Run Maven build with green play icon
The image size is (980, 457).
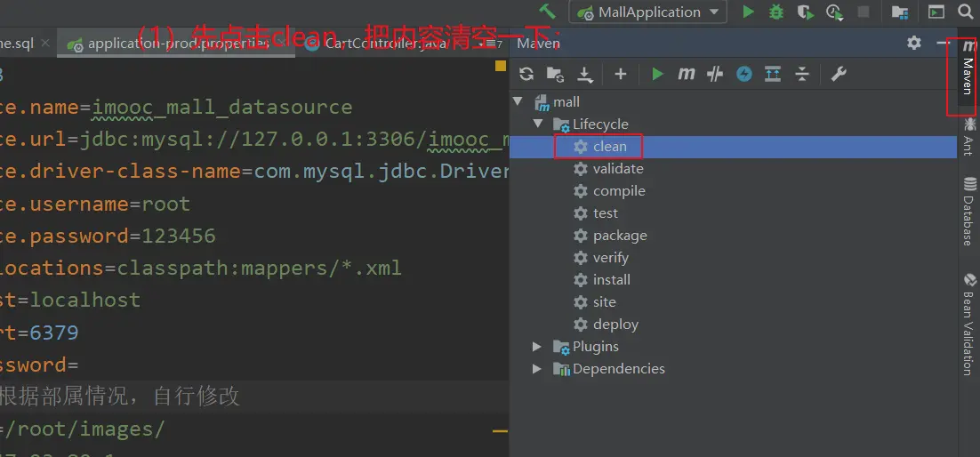coord(657,74)
